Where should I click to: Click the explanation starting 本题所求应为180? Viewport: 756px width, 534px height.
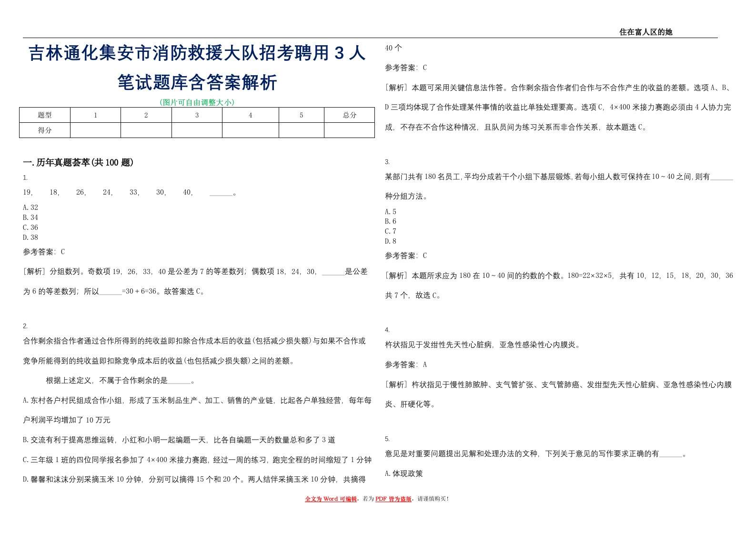pos(559,285)
